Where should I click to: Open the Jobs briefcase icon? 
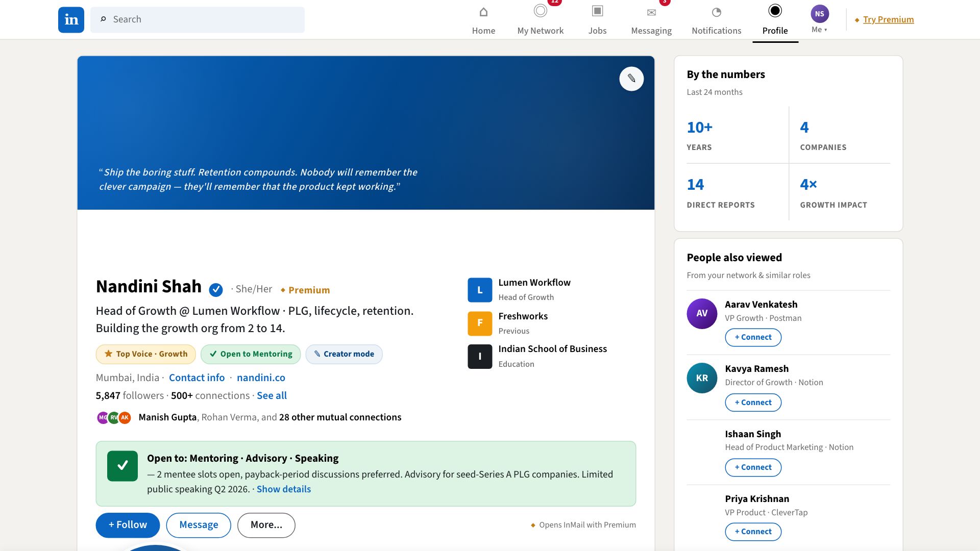(x=597, y=11)
